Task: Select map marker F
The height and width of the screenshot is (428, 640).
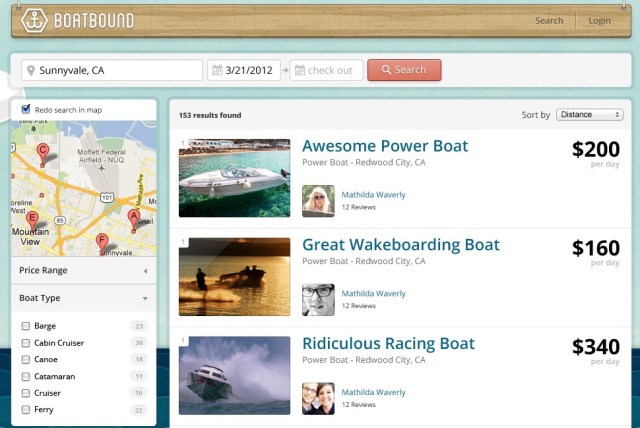Action: 102,244
